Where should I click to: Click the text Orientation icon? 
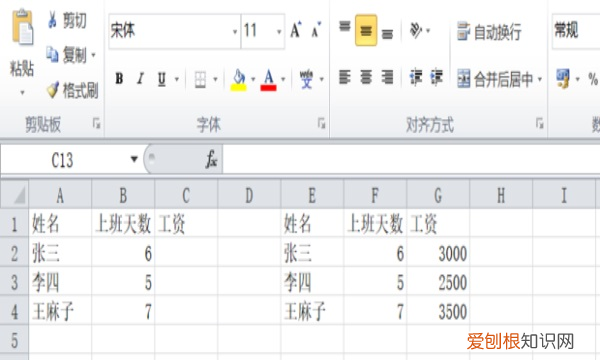pos(416,30)
